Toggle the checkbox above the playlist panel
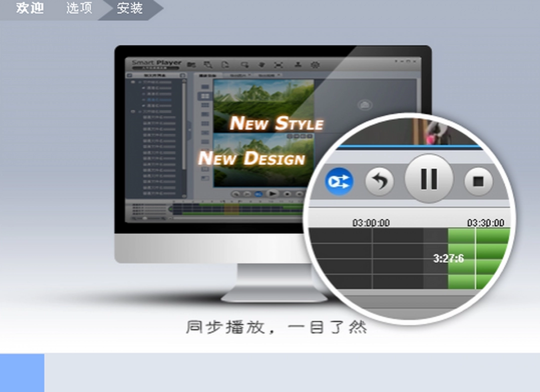The height and width of the screenshot is (392, 540). [128, 74]
